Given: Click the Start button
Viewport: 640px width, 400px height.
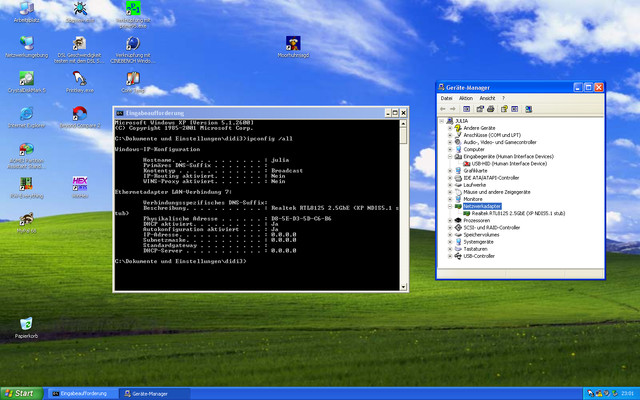Looking at the screenshot, I should coord(21,393).
